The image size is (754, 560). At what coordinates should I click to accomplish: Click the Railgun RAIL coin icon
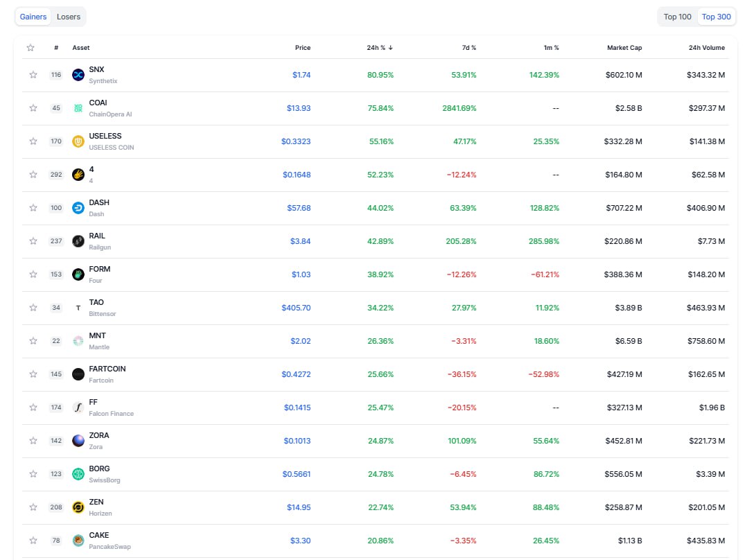pyautogui.click(x=78, y=241)
